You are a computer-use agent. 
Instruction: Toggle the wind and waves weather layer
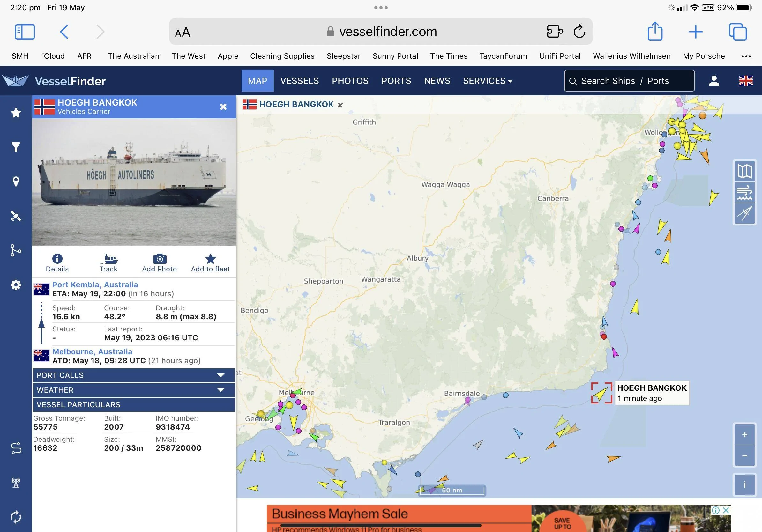[x=744, y=192]
